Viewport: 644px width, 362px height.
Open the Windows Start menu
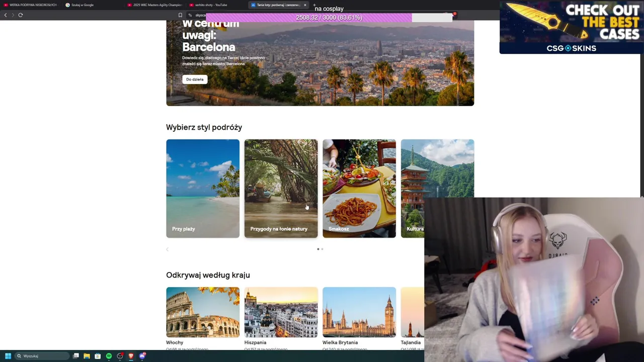pyautogui.click(x=8, y=356)
